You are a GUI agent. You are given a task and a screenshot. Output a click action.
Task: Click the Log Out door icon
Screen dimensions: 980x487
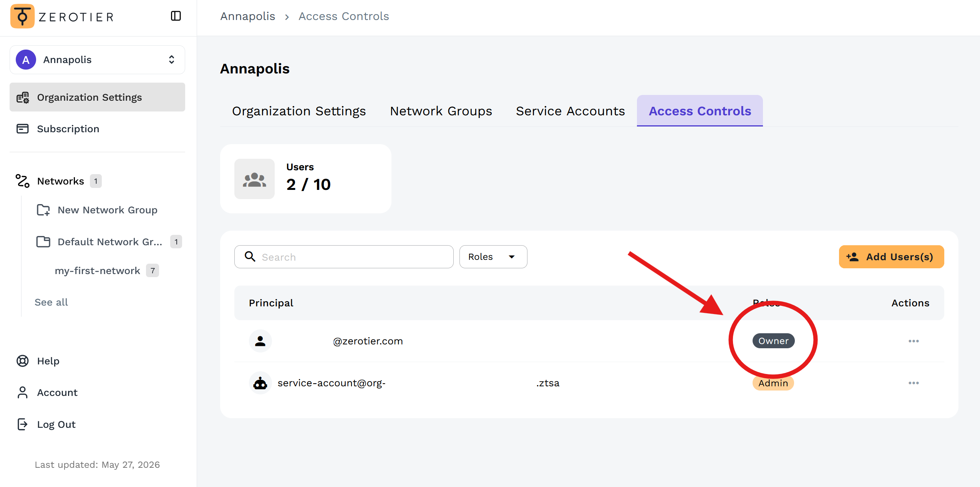coord(23,424)
